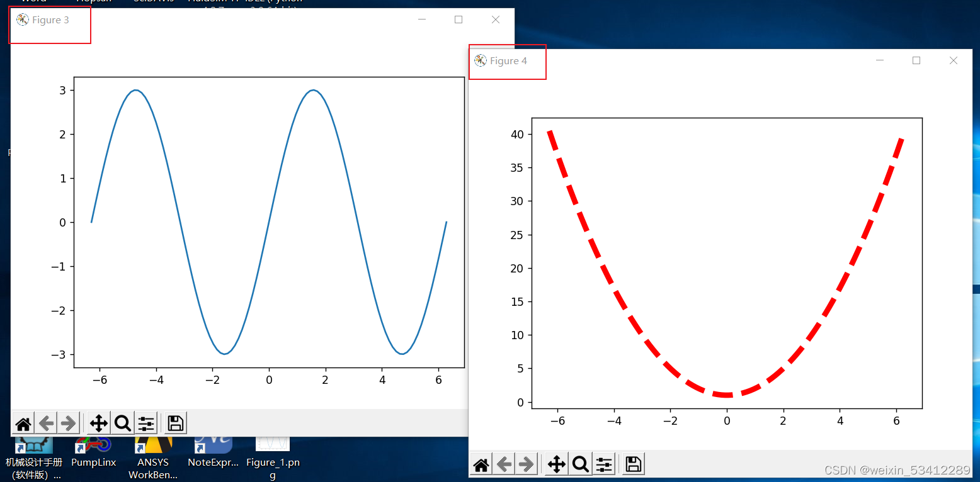Select the 机械设计手册 desktop shortcut

[x=34, y=459]
